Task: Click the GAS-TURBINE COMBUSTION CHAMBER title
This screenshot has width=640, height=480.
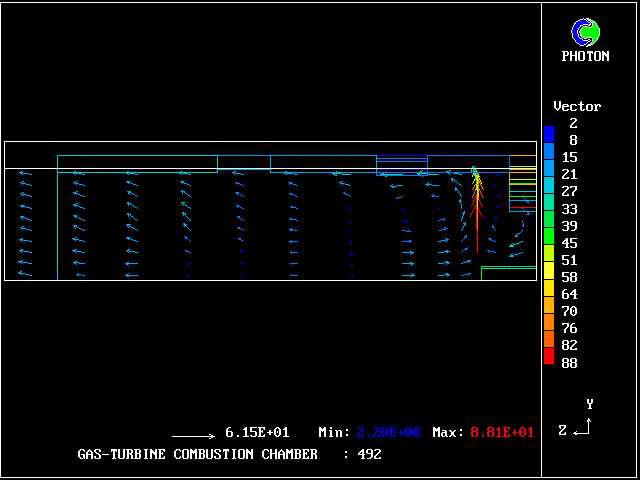Action: 197,454
